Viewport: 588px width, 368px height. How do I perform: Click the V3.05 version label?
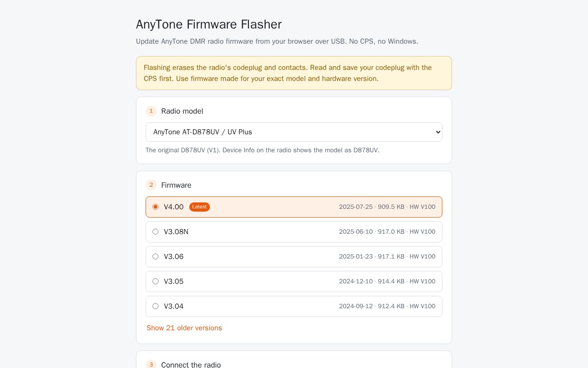174,282
